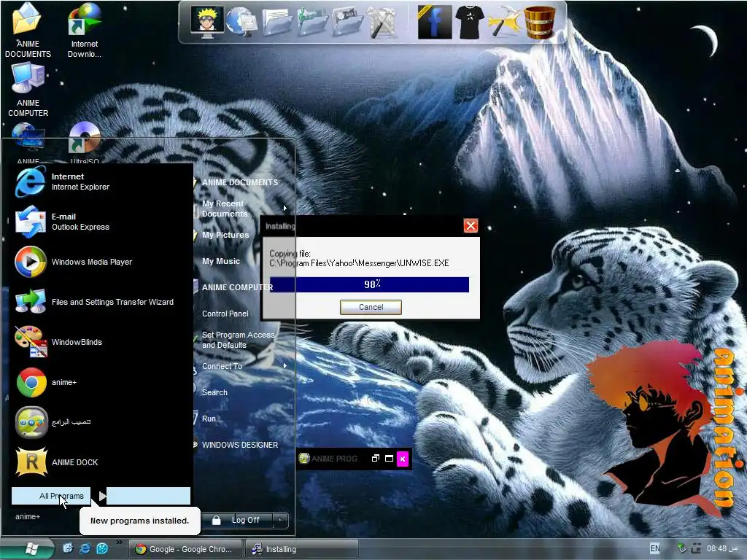
Task: Launch WindowBlinds from Start menu
Action: click(x=101, y=342)
